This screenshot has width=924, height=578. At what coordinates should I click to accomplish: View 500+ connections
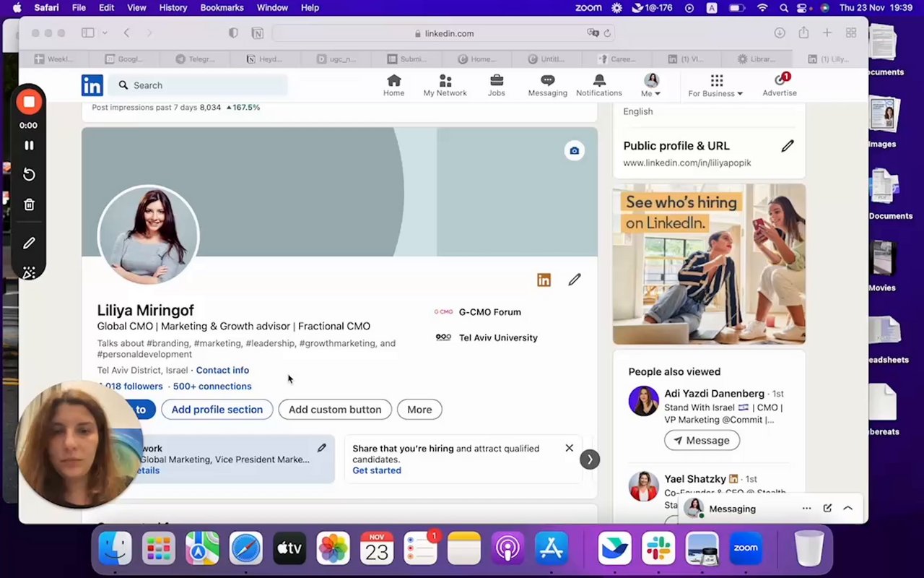tap(212, 387)
